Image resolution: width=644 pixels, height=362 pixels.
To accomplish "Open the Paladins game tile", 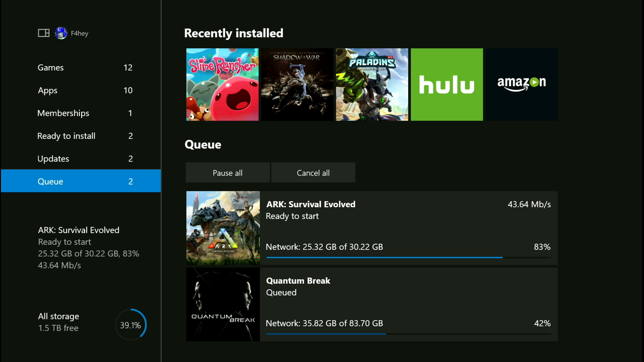I will (x=372, y=84).
